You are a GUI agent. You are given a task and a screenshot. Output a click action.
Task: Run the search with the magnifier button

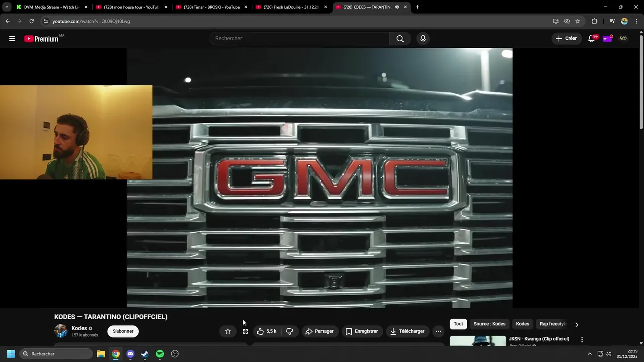pyautogui.click(x=400, y=39)
